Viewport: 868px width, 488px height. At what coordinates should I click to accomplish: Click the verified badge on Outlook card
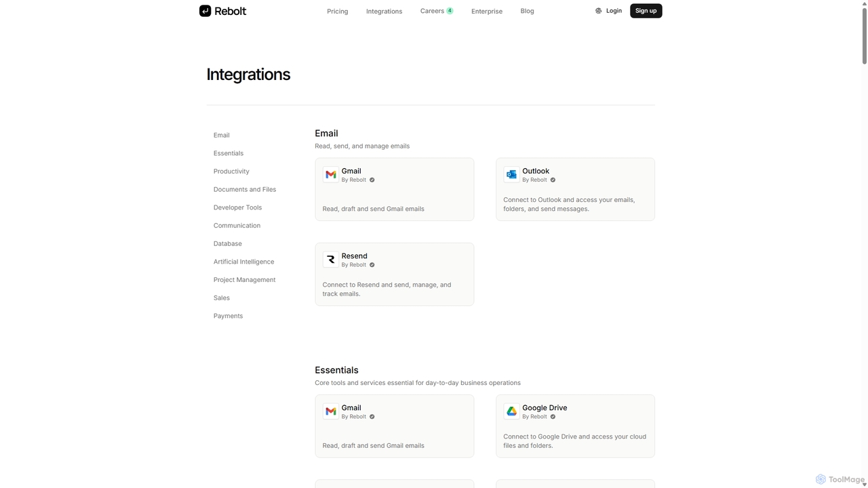pyautogui.click(x=553, y=180)
